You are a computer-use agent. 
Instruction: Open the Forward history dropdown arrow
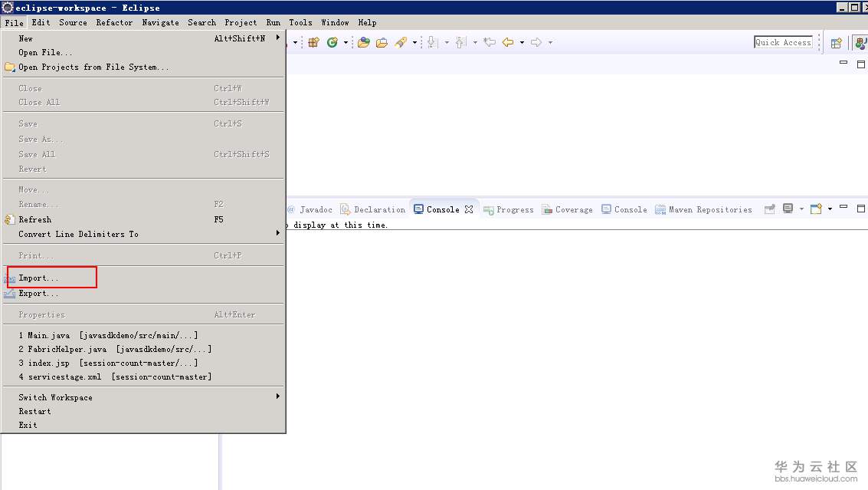[x=550, y=43]
